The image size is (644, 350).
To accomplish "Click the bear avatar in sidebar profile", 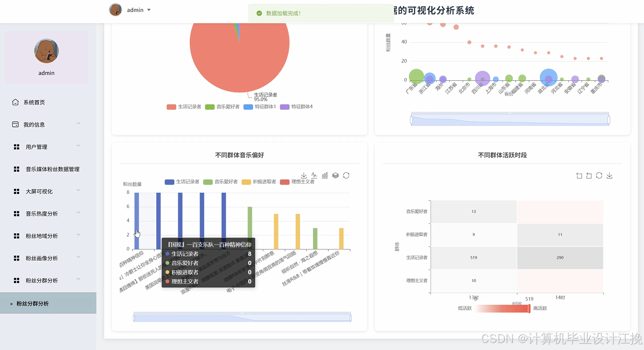I will point(46,51).
